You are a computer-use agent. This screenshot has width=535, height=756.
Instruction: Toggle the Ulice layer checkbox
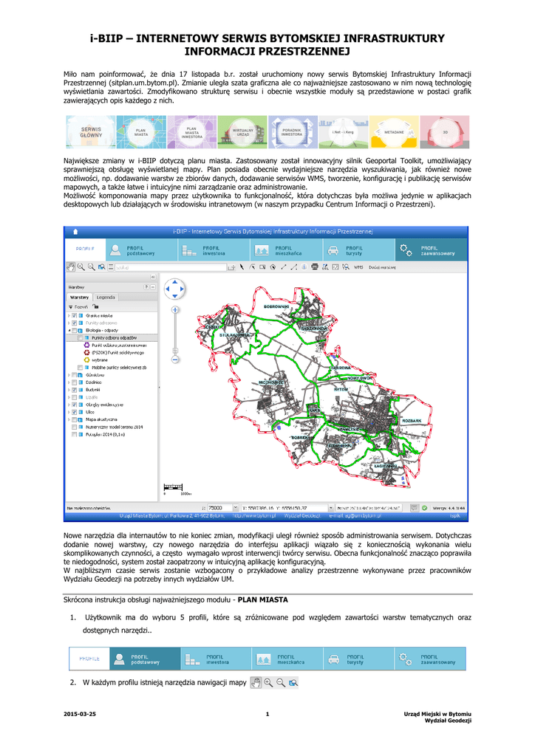click(x=75, y=412)
